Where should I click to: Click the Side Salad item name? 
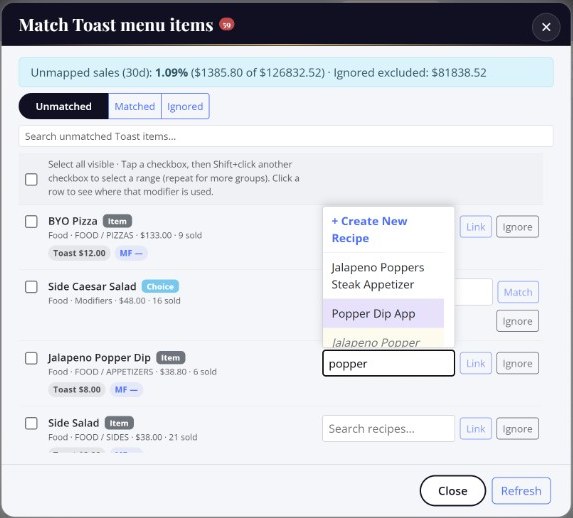(x=73, y=423)
